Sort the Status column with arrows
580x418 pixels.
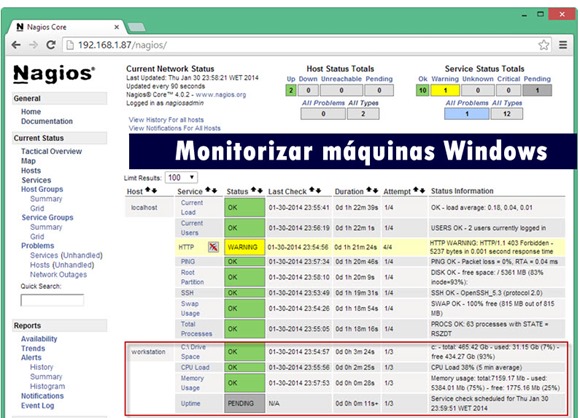pyautogui.click(x=257, y=190)
